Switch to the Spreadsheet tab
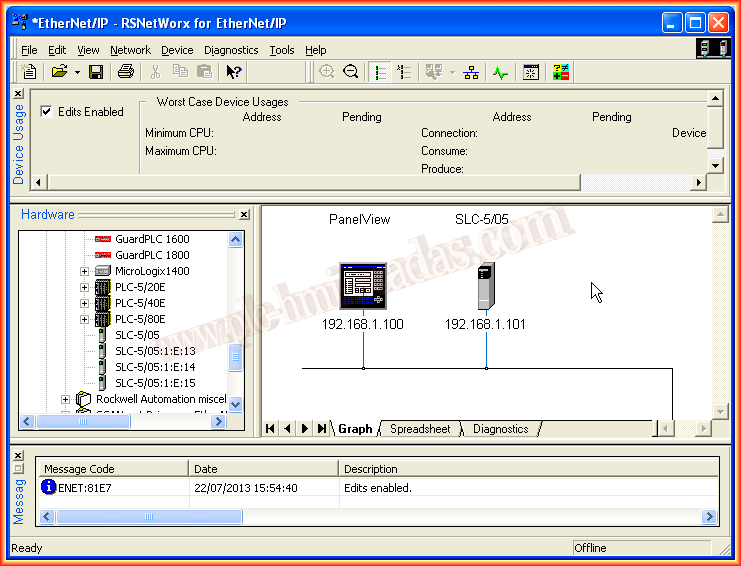The height and width of the screenshot is (566, 741). (420, 429)
